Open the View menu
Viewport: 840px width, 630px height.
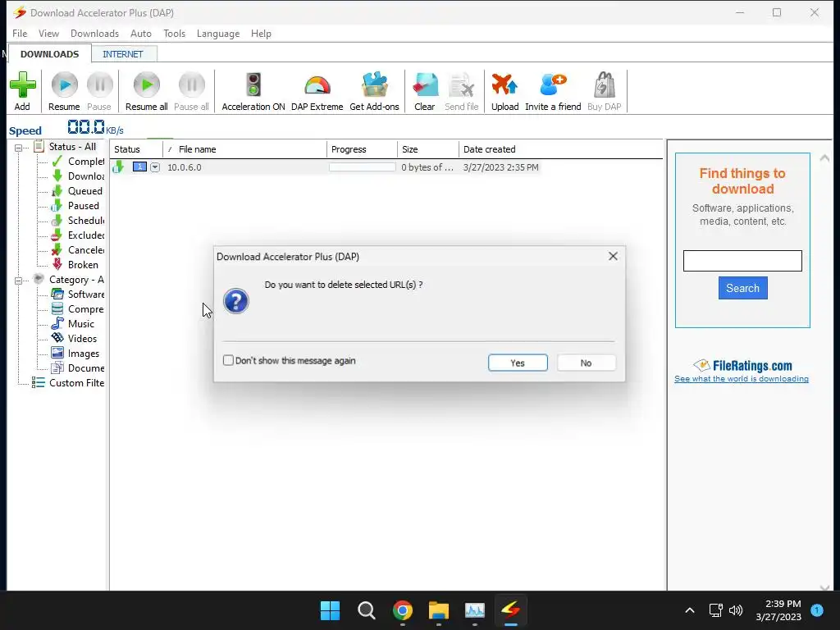coord(48,33)
